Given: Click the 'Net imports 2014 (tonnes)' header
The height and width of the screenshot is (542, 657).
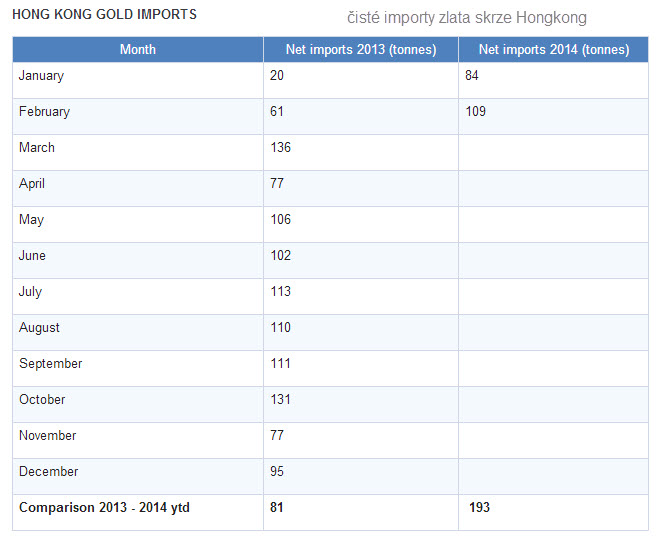Looking at the screenshot, I should point(554,49).
